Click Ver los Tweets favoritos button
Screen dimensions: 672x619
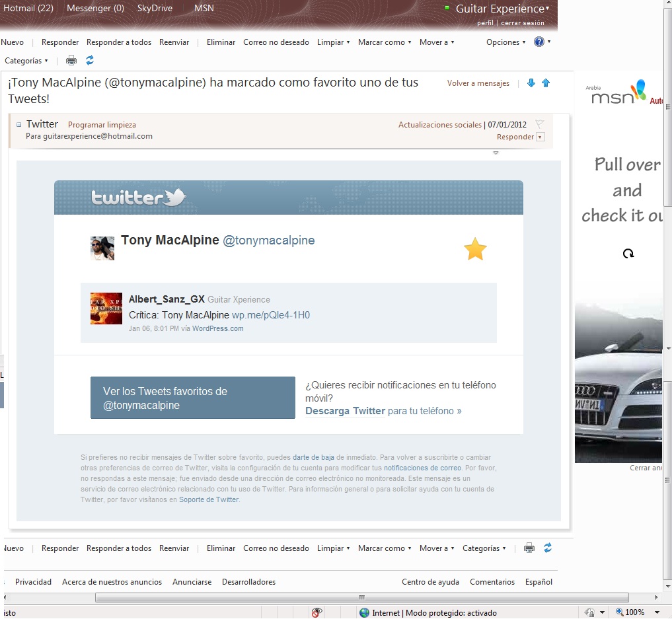(x=192, y=398)
